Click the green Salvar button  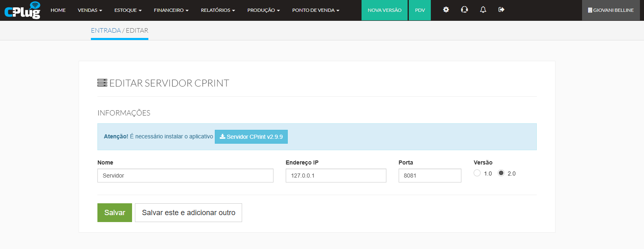pos(115,213)
